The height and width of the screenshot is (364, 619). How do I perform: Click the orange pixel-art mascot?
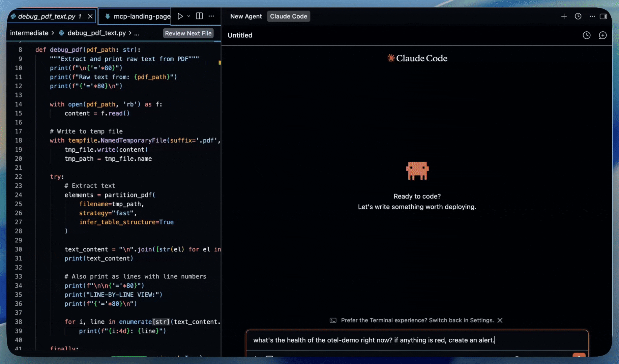click(x=417, y=171)
